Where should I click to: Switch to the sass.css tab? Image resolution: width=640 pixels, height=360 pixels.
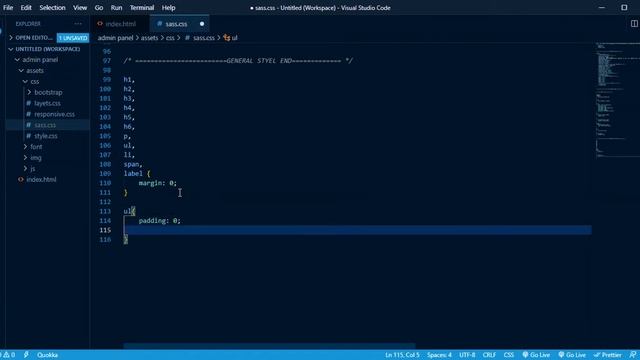(x=180, y=24)
